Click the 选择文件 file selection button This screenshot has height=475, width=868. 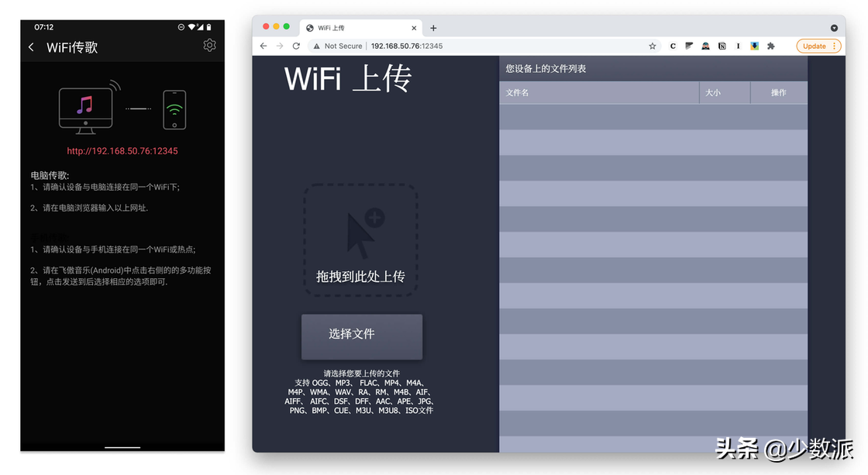(x=361, y=336)
